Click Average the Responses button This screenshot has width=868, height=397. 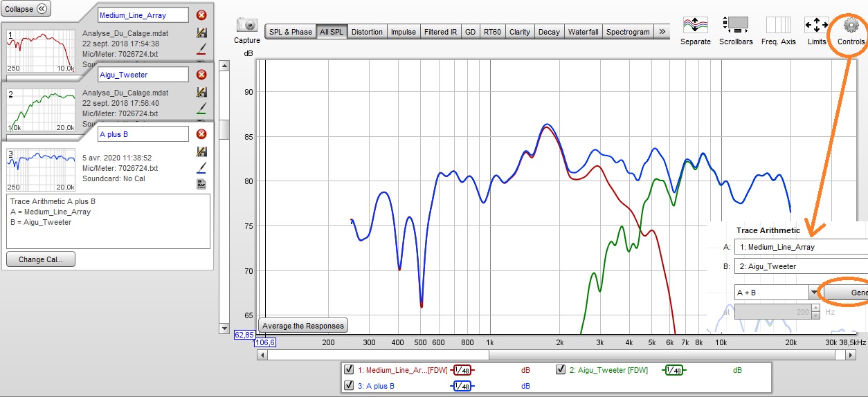303,326
